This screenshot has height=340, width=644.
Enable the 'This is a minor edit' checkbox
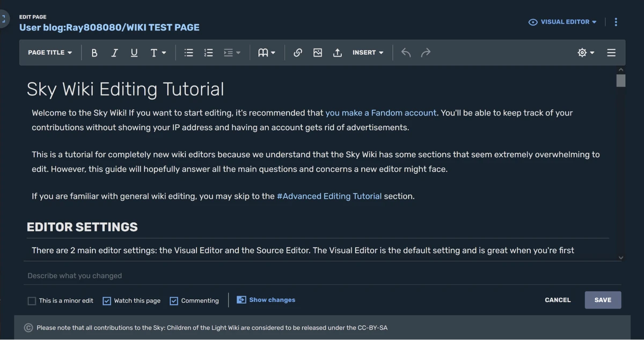(32, 301)
